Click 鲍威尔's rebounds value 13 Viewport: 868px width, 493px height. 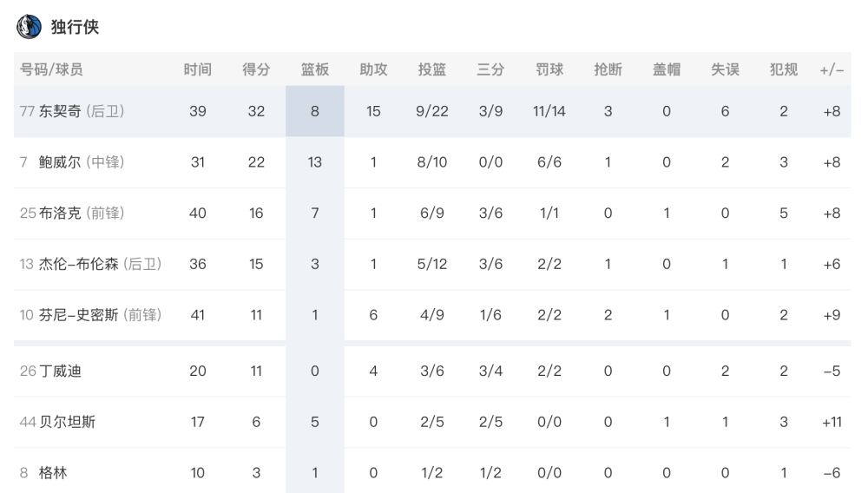click(315, 162)
